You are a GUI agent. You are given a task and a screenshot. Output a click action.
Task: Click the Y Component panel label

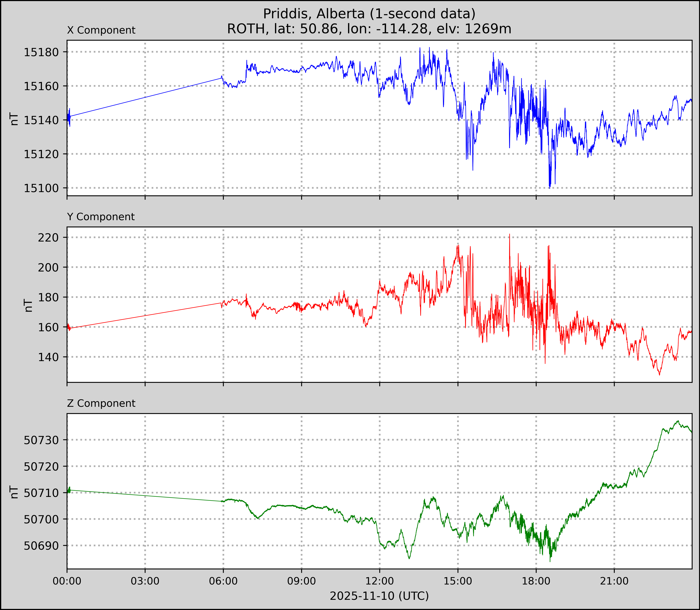pyautogui.click(x=101, y=217)
